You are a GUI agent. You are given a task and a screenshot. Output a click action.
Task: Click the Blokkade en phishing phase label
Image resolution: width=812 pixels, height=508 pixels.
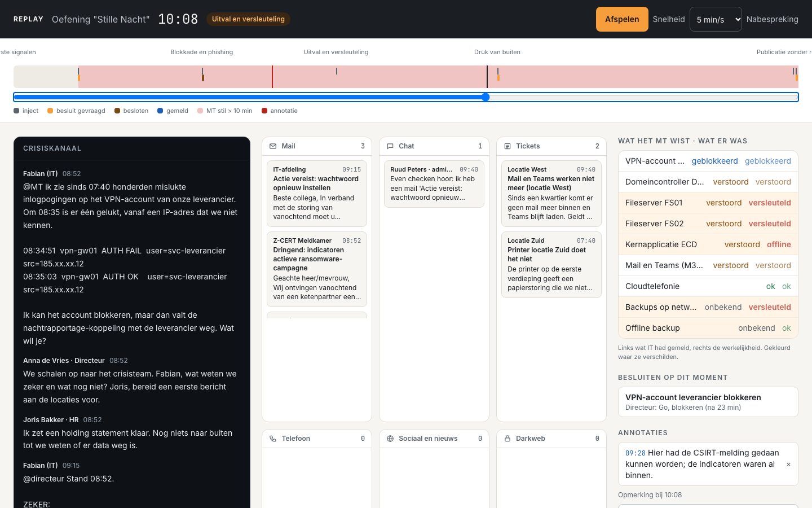pos(201,52)
